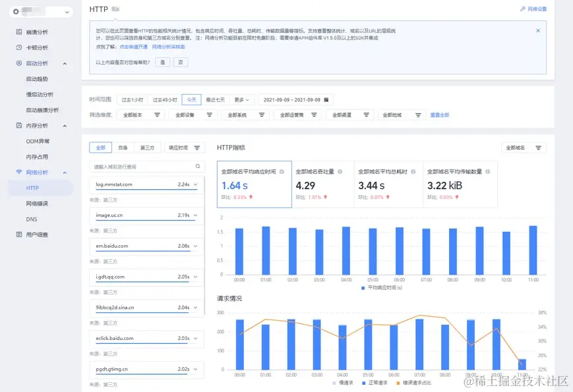Open the 慢启动分析 sidebar item

pyautogui.click(x=40, y=94)
